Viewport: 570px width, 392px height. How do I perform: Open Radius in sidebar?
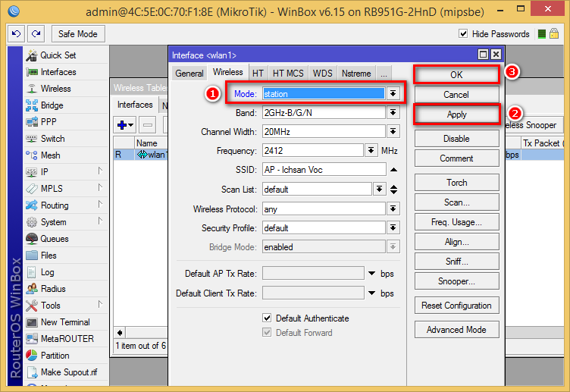tap(53, 289)
